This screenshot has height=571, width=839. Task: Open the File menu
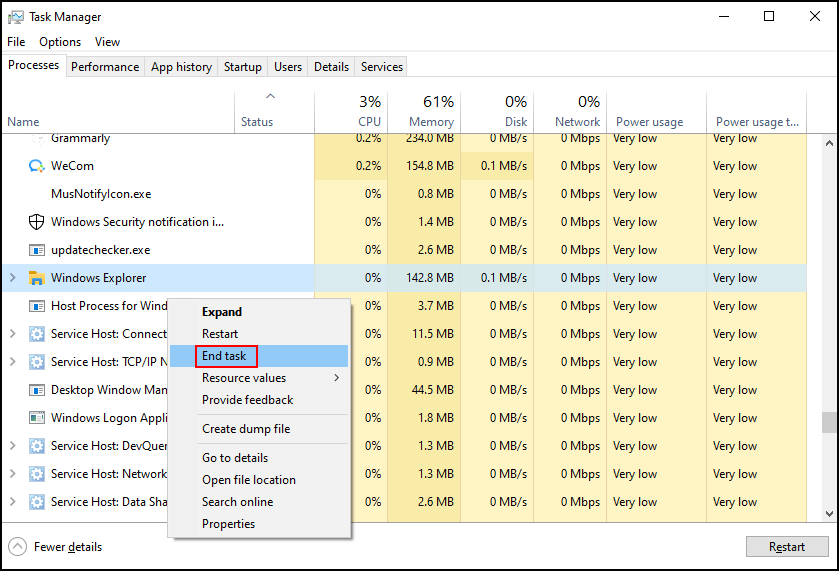[16, 42]
